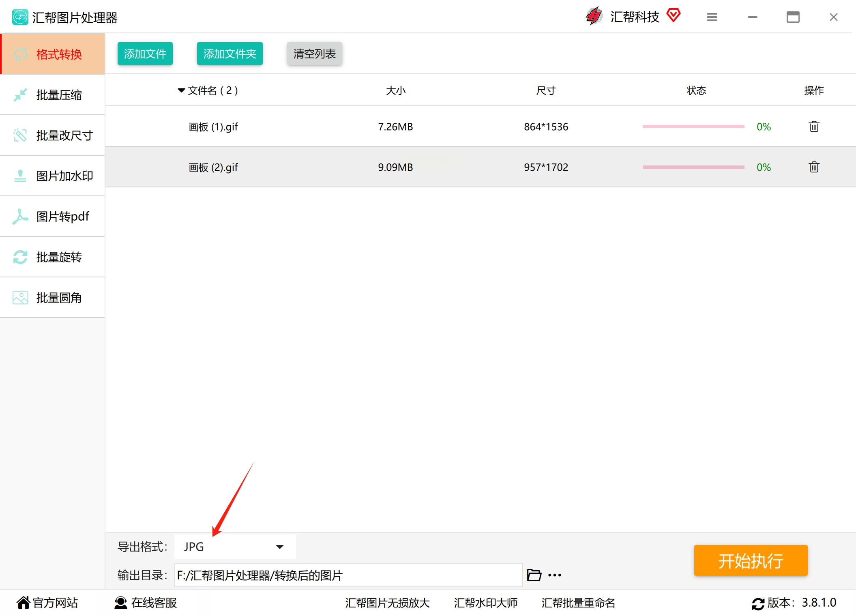Check version update refresh icon

tap(758, 603)
